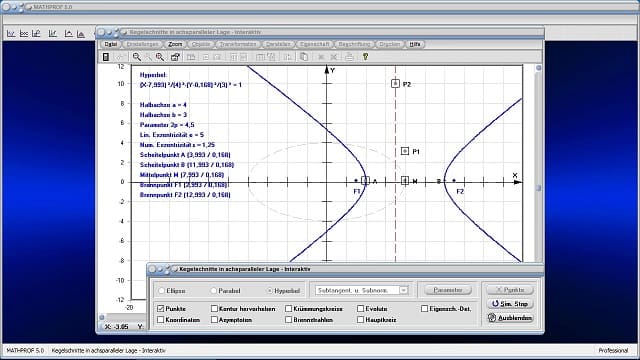
Task: Open the Subtangent. u. Subnorm. dropdown
Action: click(x=403, y=290)
